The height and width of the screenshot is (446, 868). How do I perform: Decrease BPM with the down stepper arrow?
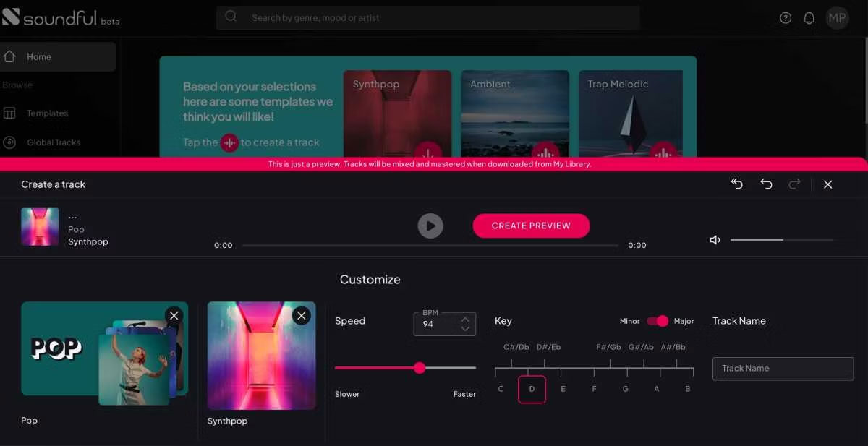[465, 328]
